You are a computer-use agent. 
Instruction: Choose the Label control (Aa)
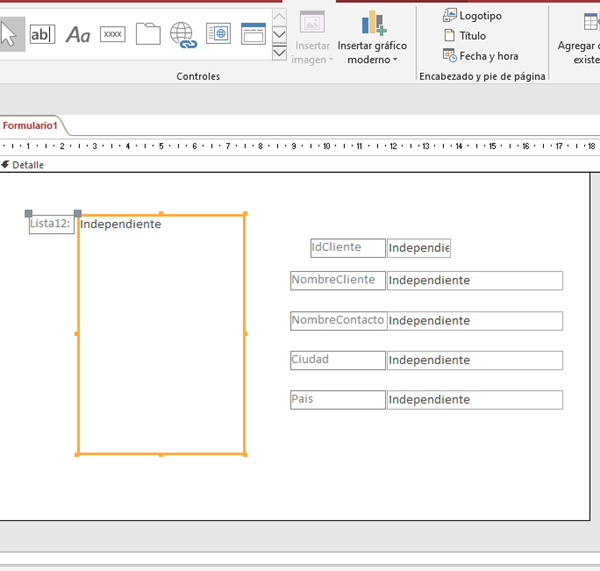coord(78,35)
